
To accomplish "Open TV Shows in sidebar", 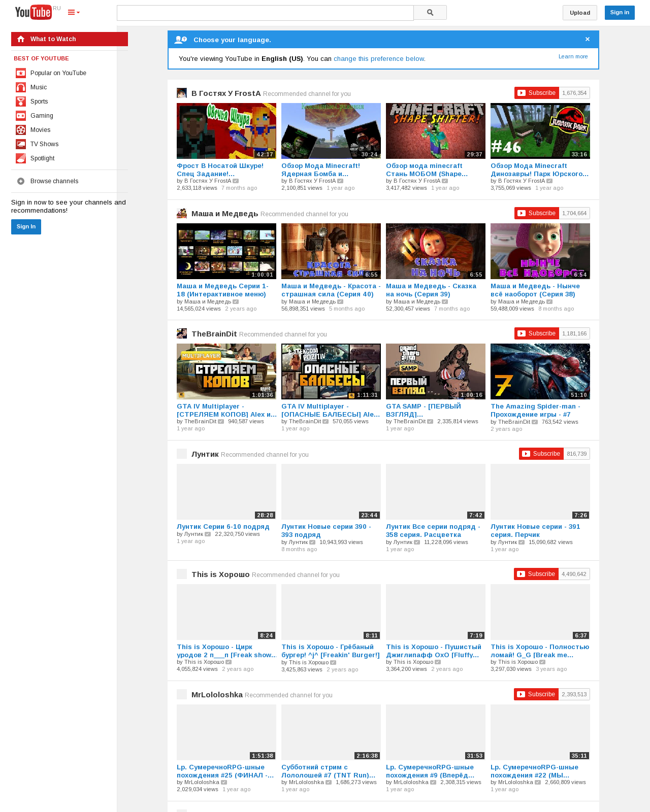I will coord(44,144).
